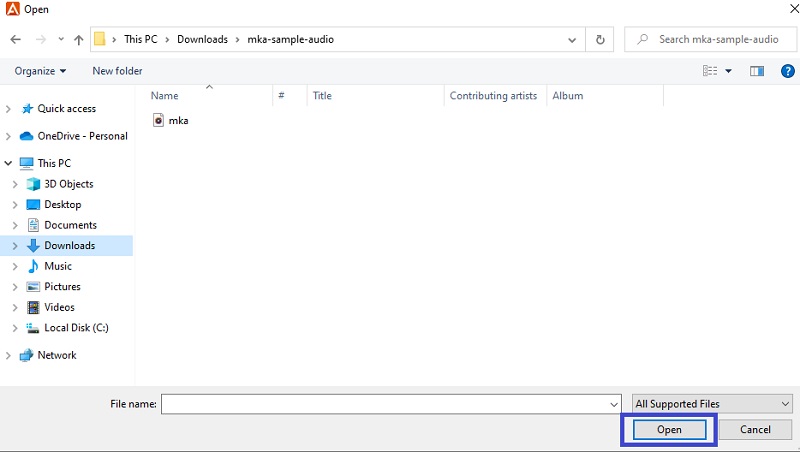The height and width of the screenshot is (452, 800).
Task: Open Desktop folder in sidebar
Action: [x=63, y=205]
